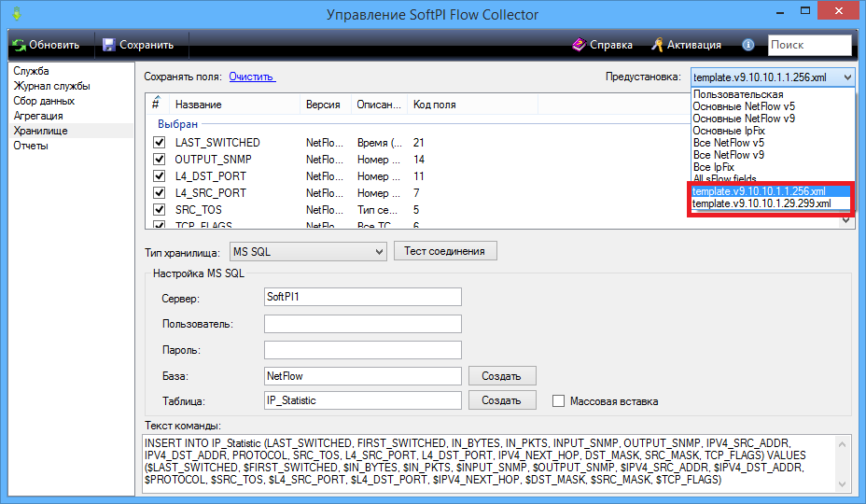Image resolution: width=866 pixels, height=504 pixels.
Task: Click the Тест соединения button
Action: tap(445, 251)
